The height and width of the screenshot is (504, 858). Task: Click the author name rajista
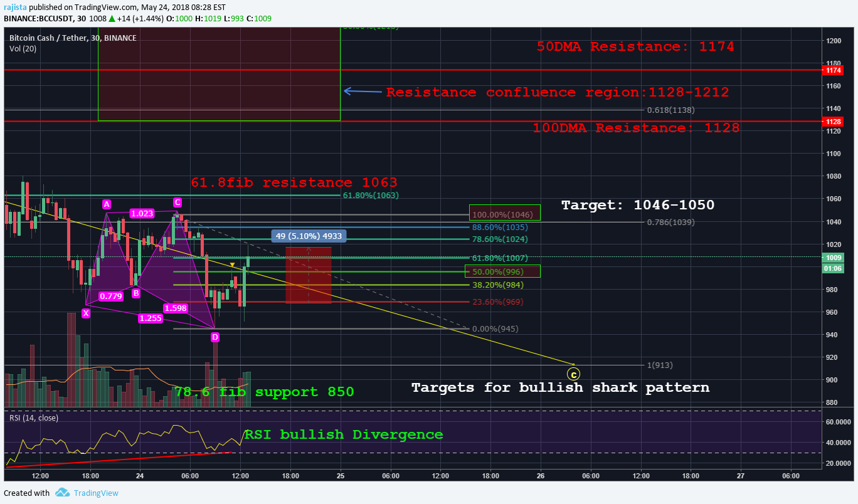click(x=16, y=8)
